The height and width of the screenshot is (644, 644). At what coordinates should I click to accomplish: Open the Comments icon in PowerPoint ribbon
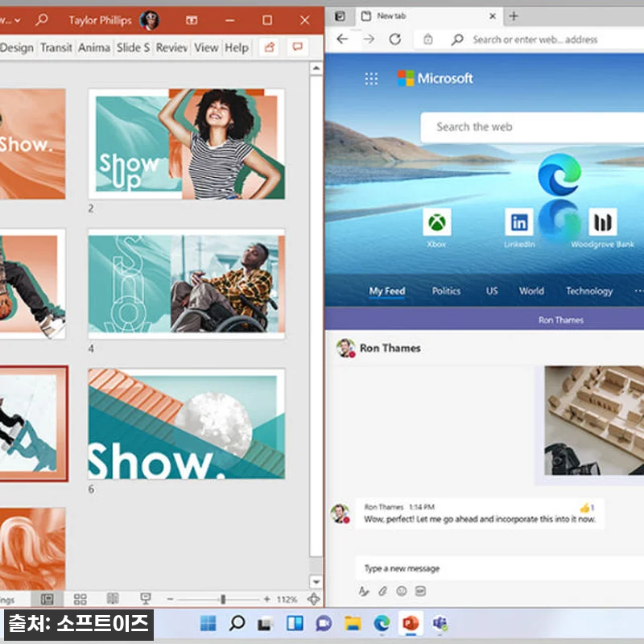pos(297,47)
